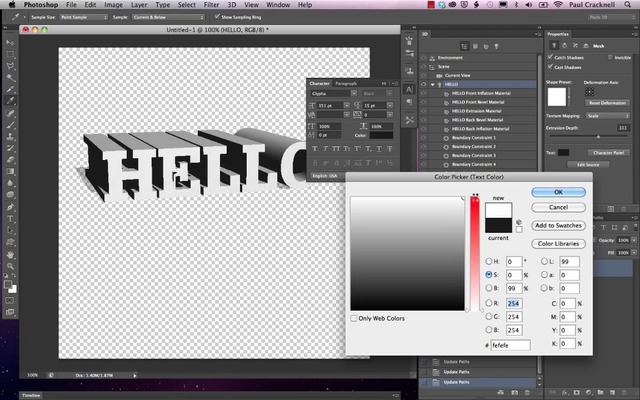Select the Hand tool
The image size is (640, 400).
[x=8, y=253]
